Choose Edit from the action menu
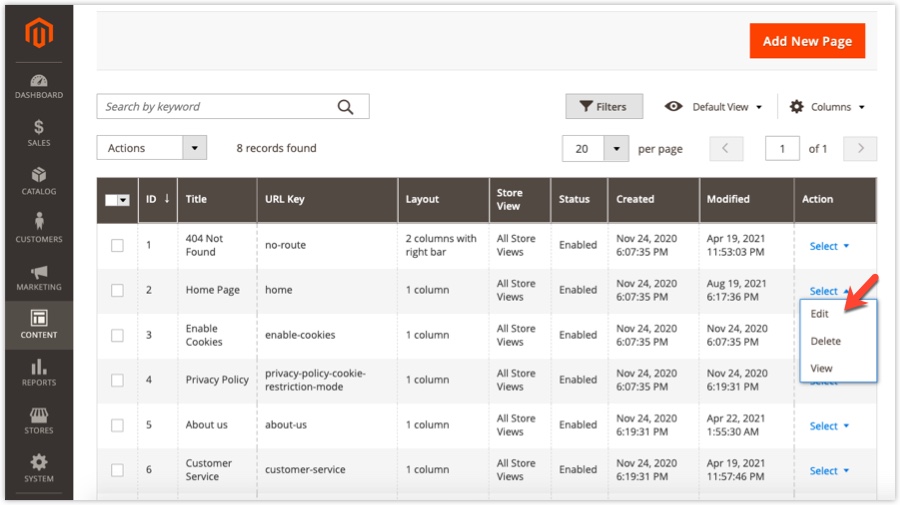This screenshot has width=900, height=505. coord(819,314)
